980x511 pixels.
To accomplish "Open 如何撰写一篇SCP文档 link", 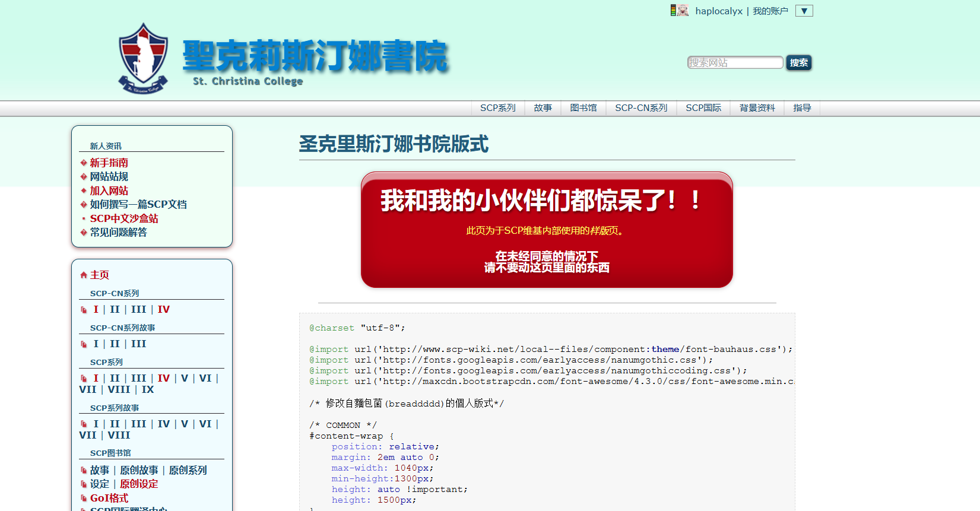I will (x=138, y=204).
